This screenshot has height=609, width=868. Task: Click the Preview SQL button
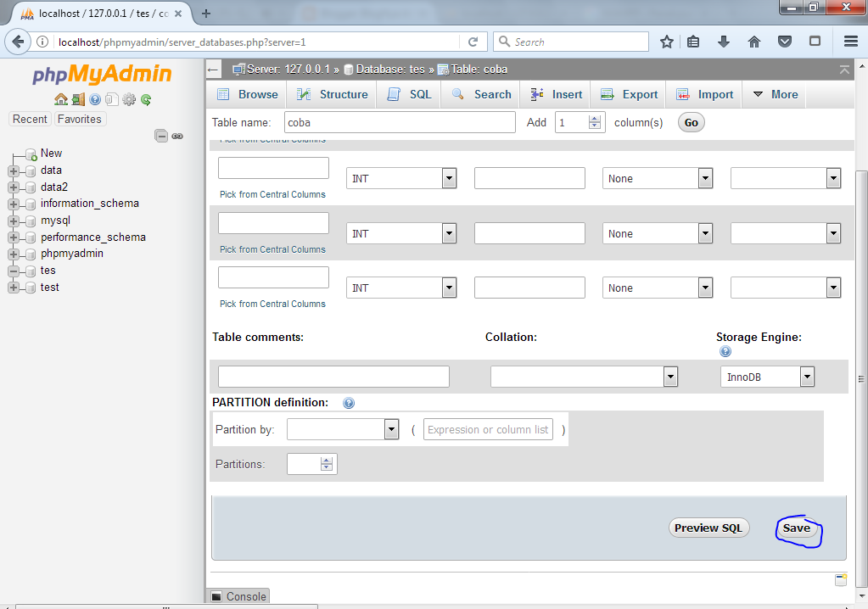point(708,528)
